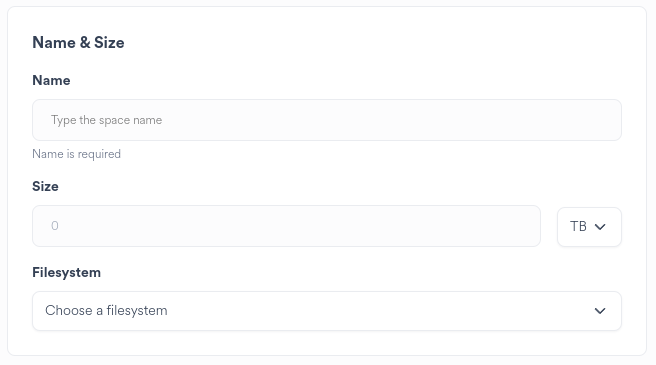The height and width of the screenshot is (365, 656).
Task: Click the 'Name is required' validation message
Action: tap(77, 154)
